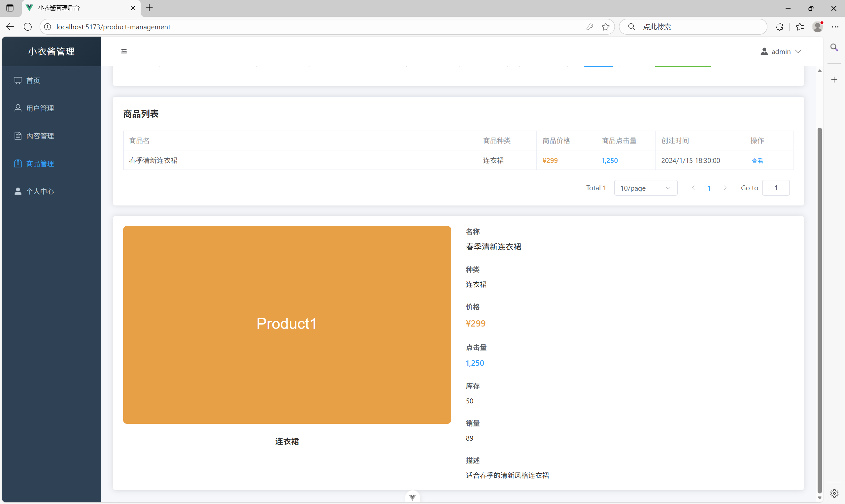
Task: Click the tab actions icon at top-left
Action: tap(10, 8)
